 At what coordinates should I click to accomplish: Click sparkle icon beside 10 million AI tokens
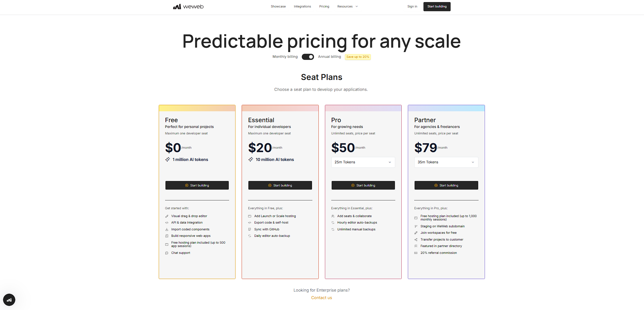pos(250,160)
